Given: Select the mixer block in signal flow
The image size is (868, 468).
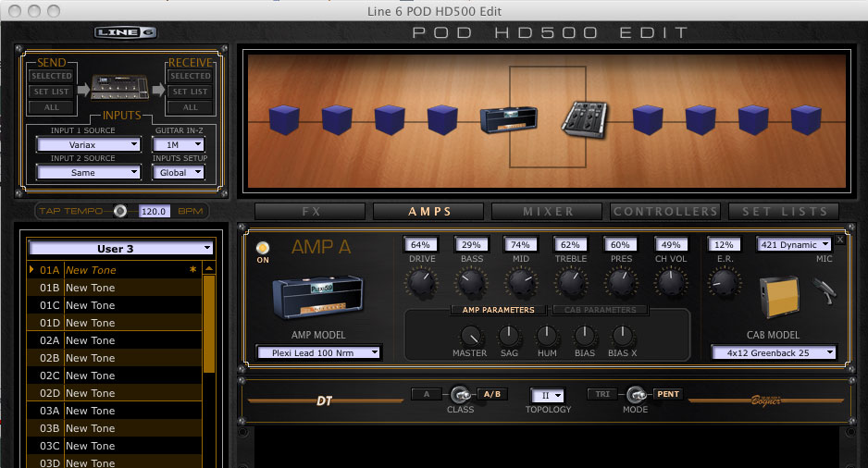Looking at the screenshot, I should click(x=585, y=120).
